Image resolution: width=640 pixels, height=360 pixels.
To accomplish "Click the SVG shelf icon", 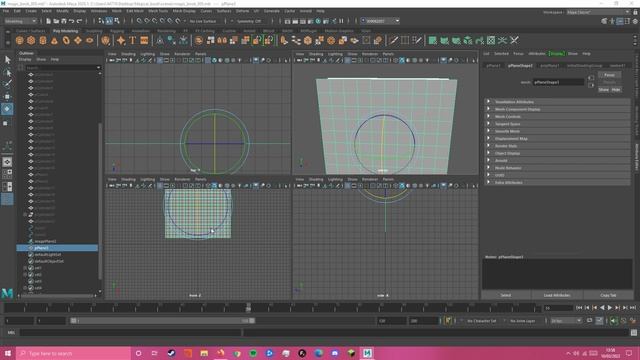I will (x=144, y=40).
